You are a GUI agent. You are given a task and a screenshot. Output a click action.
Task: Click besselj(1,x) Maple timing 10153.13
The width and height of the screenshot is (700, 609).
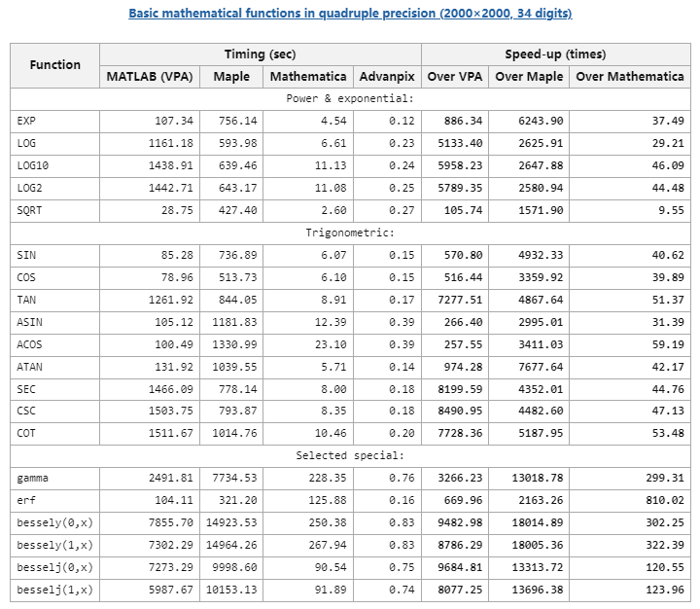coord(231,590)
